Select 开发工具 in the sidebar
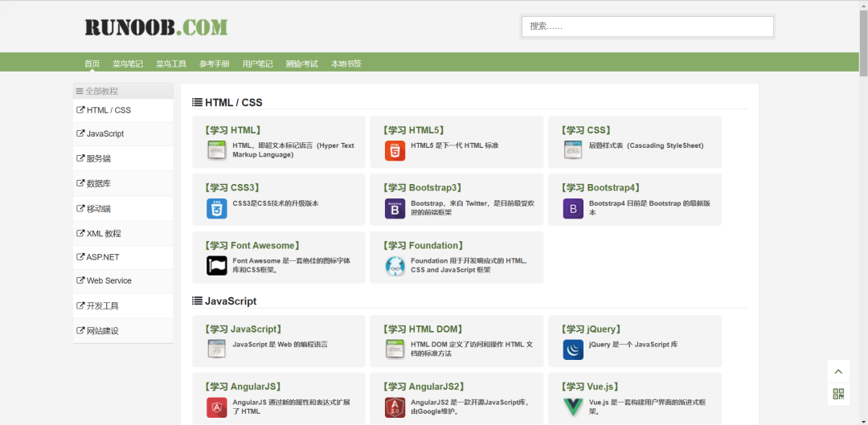The width and height of the screenshot is (868, 425). 123,305
